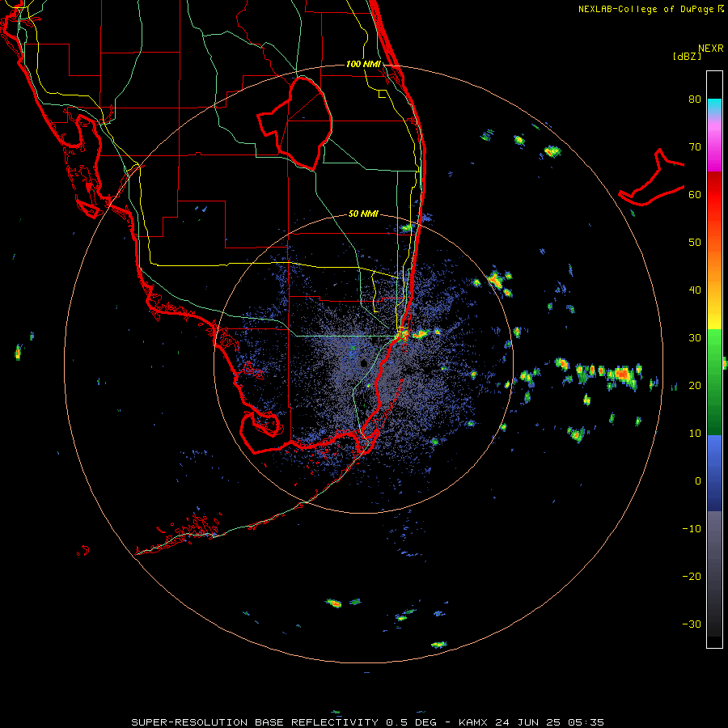Click the 50 NMI range ring label
Image resolution: width=728 pixels, height=728 pixels.
pyautogui.click(x=363, y=214)
